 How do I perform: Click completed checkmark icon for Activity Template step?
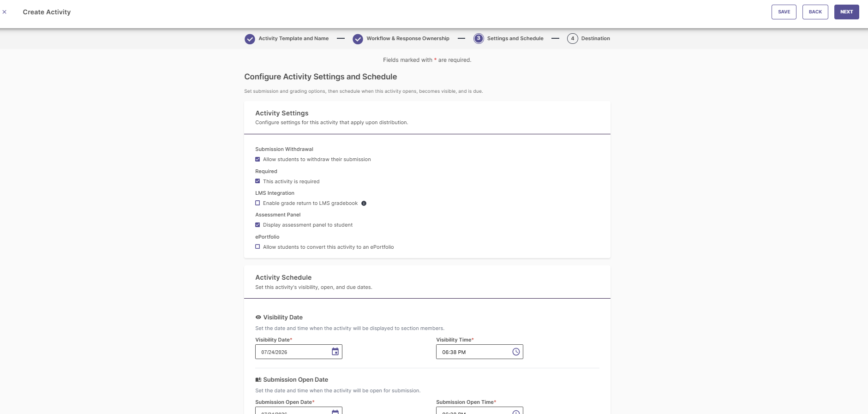[250, 39]
